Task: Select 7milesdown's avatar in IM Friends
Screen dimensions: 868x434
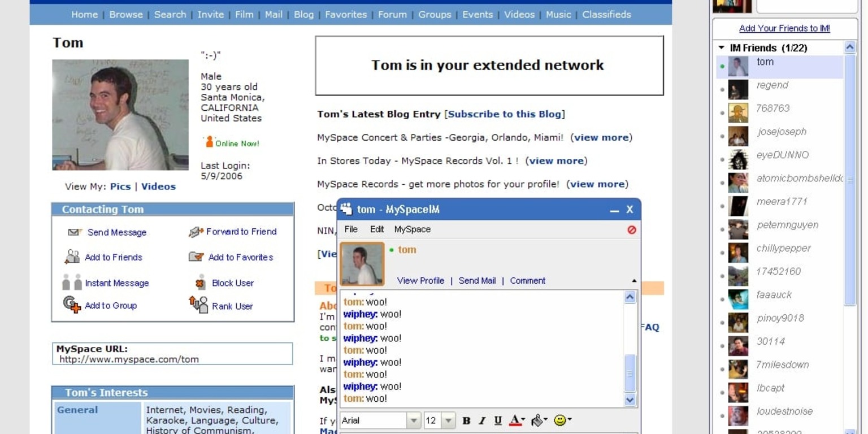Action: [x=738, y=370]
